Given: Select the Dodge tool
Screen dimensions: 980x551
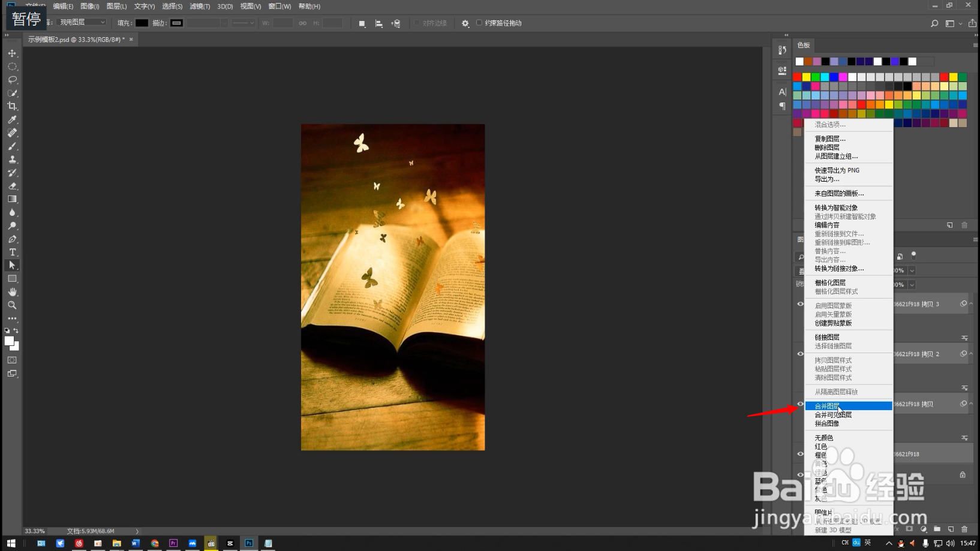Looking at the screenshot, I should tap(12, 225).
